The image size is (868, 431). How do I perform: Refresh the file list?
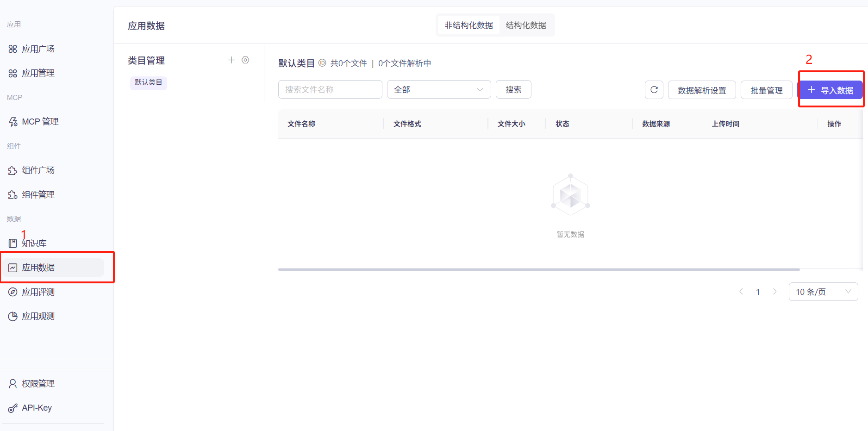tap(654, 90)
